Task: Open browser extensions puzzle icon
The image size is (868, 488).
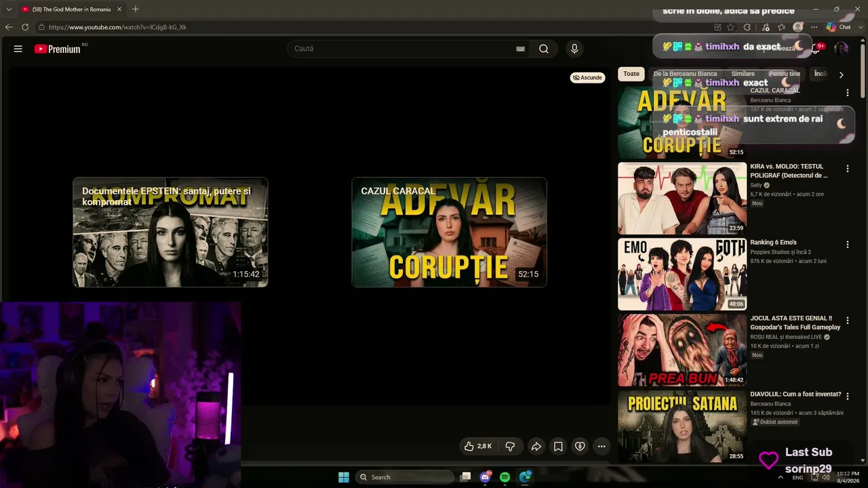Action: tap(747, 27)
